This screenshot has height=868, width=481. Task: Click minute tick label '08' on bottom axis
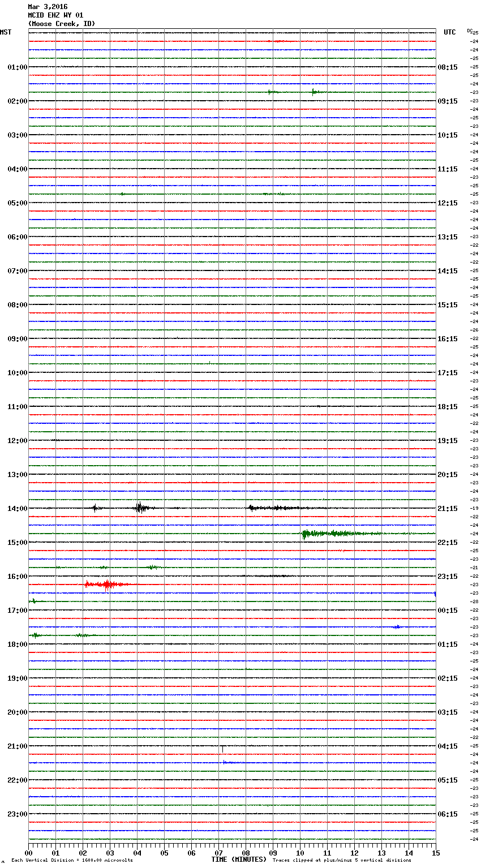tap(246, 853)
